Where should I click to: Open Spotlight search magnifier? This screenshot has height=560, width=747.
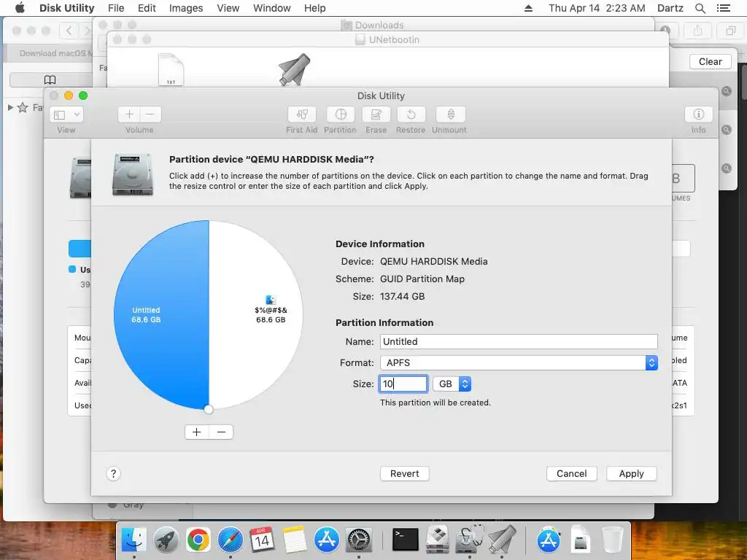(700, 8)
